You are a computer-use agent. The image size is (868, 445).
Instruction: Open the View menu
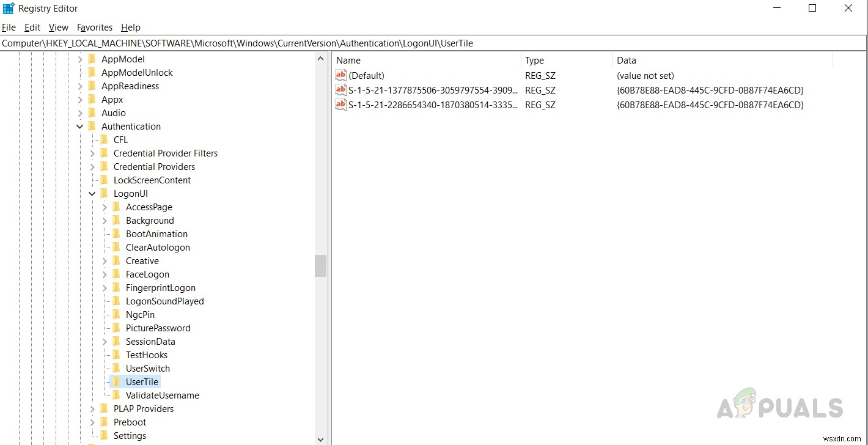pos(59,28)
